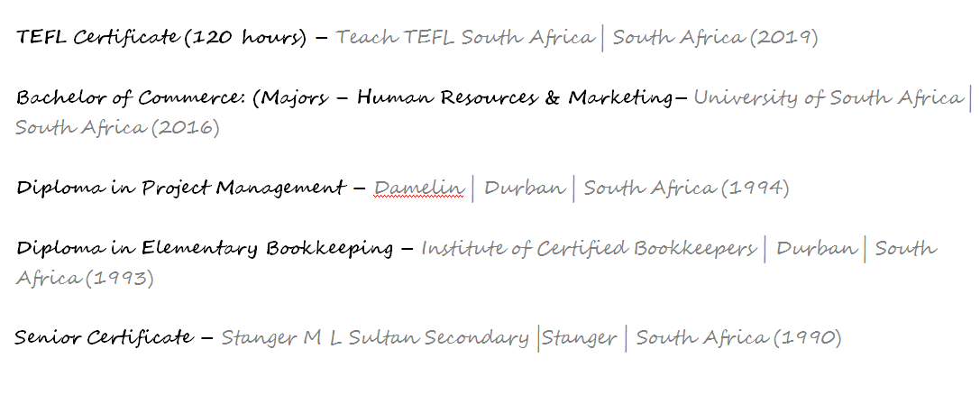This screenshot has height=395, width=980.
Task: Click 'Institute of Certified Bookkeepers' text
Action: pos(589,248)
